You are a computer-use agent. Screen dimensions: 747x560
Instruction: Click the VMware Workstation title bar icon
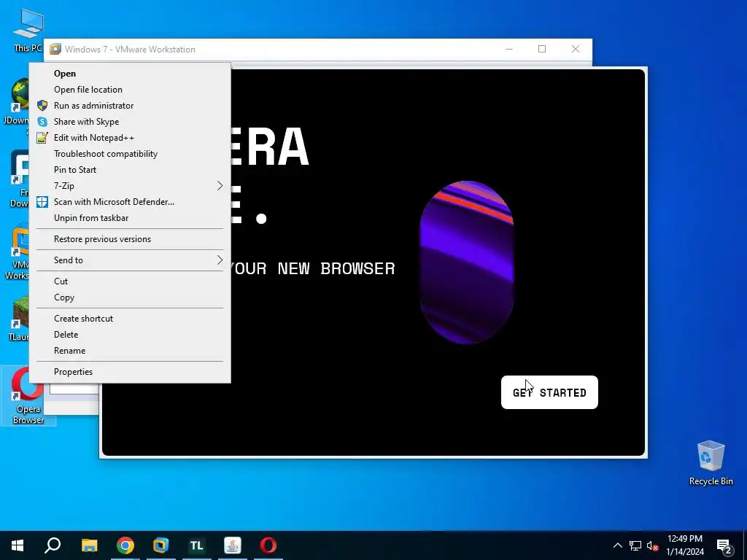click(55, 49)
